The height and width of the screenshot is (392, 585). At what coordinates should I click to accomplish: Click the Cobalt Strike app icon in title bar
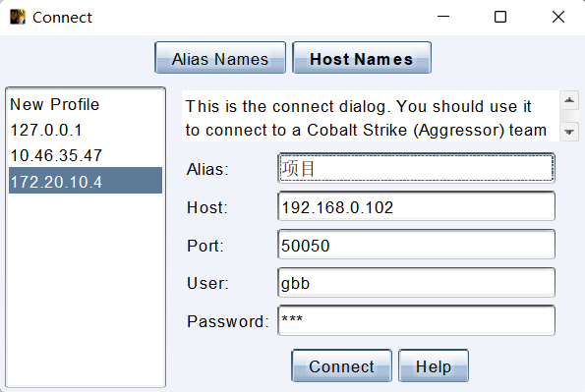pyautogui.click(x=18, y=17)
